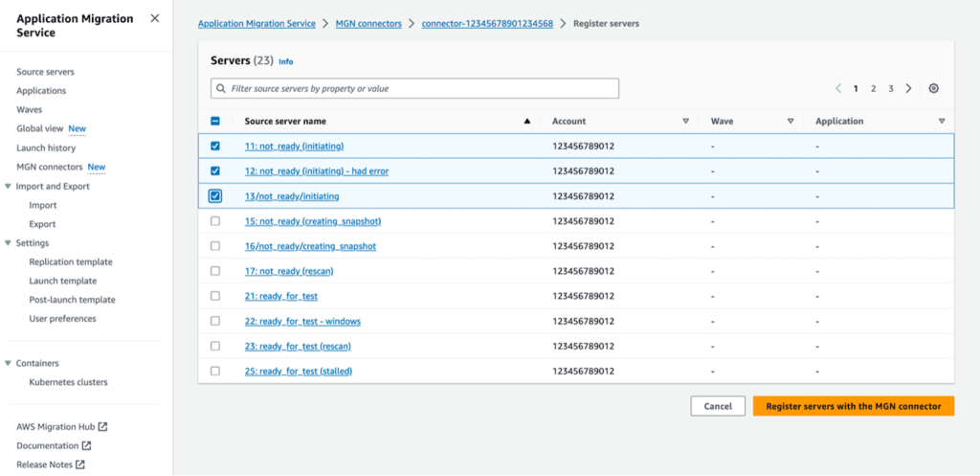Sort by the Account column
980x476 pixels.
tap(685, 122)
